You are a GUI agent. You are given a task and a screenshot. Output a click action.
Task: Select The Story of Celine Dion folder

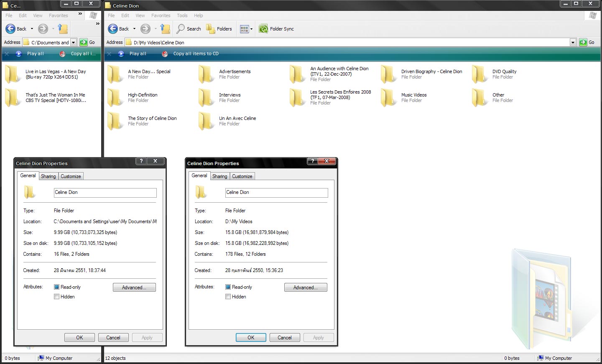click(x=142, y=121)
